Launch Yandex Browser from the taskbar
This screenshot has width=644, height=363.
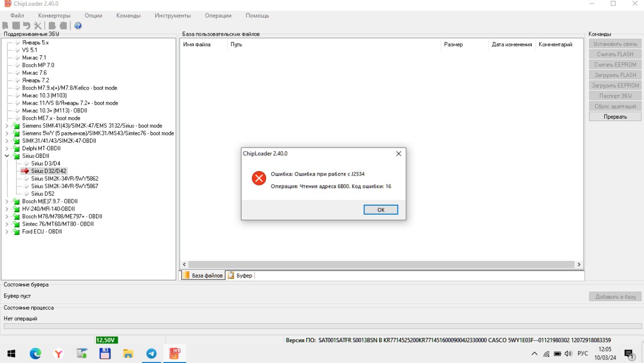59,353
